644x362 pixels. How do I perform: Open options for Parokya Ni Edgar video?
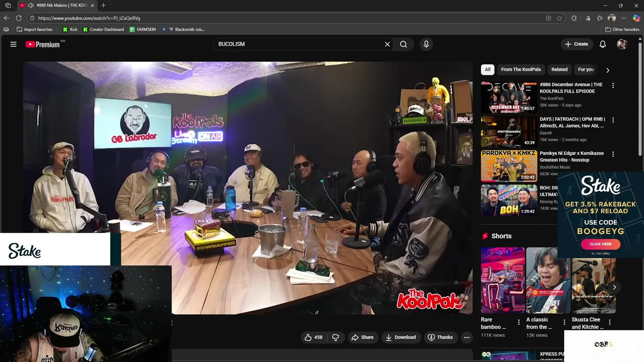point(613,154)
